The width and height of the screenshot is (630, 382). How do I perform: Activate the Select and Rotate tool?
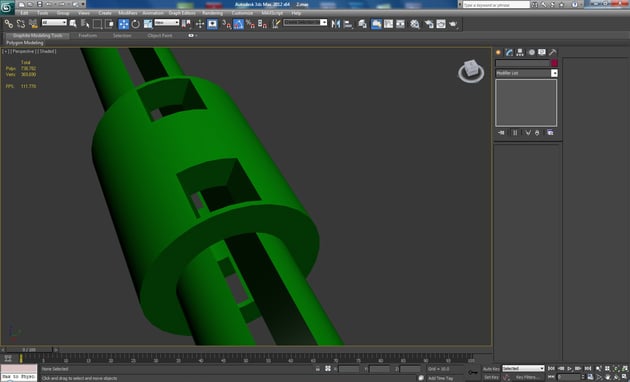tap(135, 24)
